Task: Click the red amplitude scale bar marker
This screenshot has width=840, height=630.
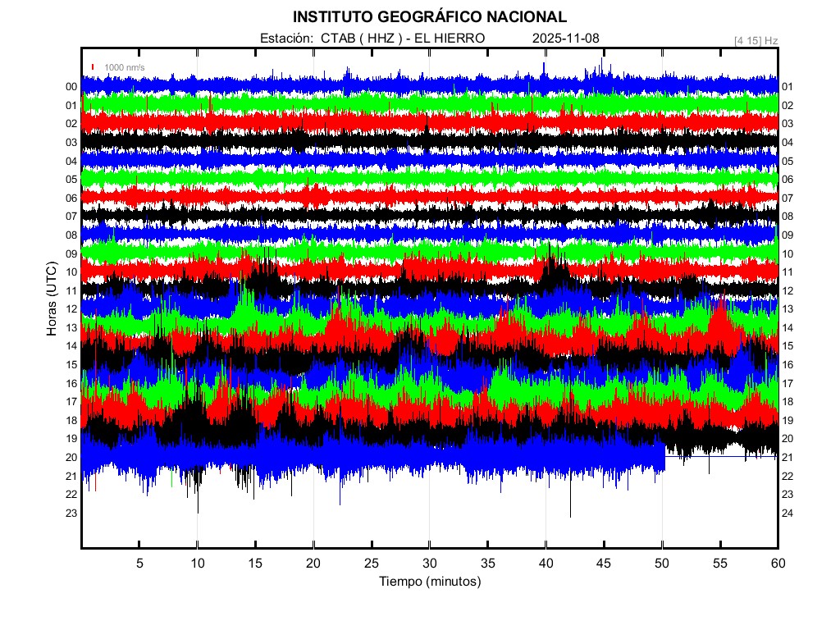Action: (x=94, y=67)
